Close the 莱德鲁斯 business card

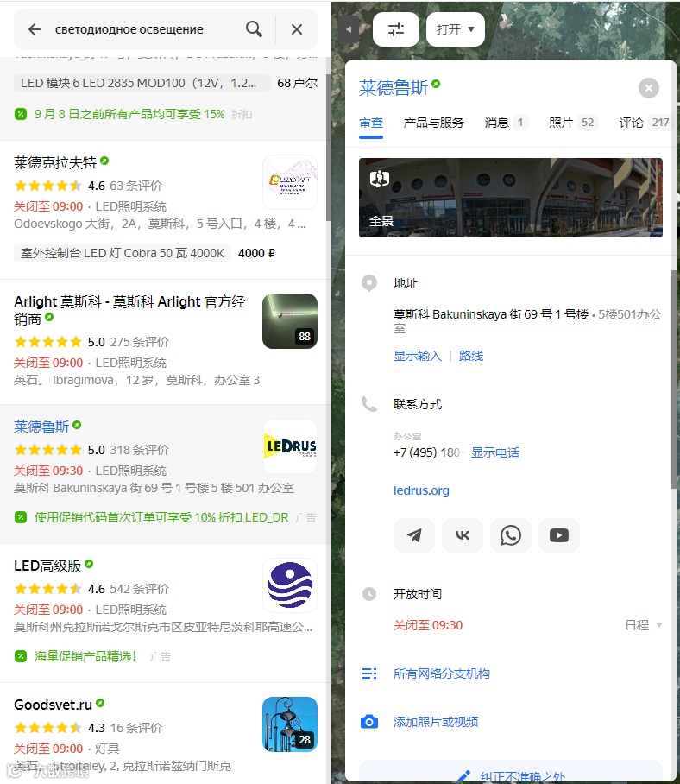(649, 88)
